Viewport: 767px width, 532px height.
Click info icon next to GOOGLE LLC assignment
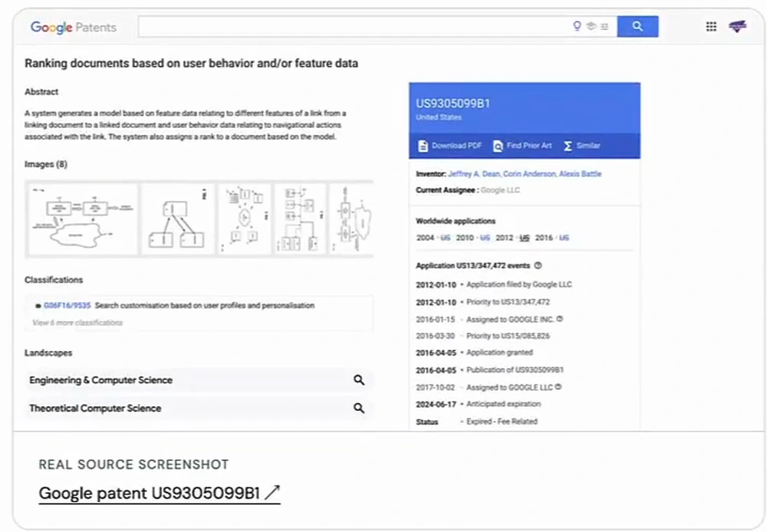(558, 387)
